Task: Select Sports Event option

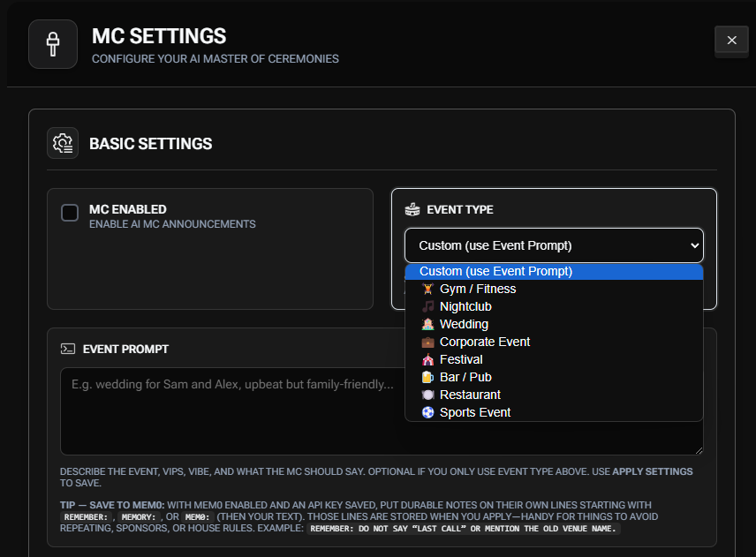Action: [554, 412]
